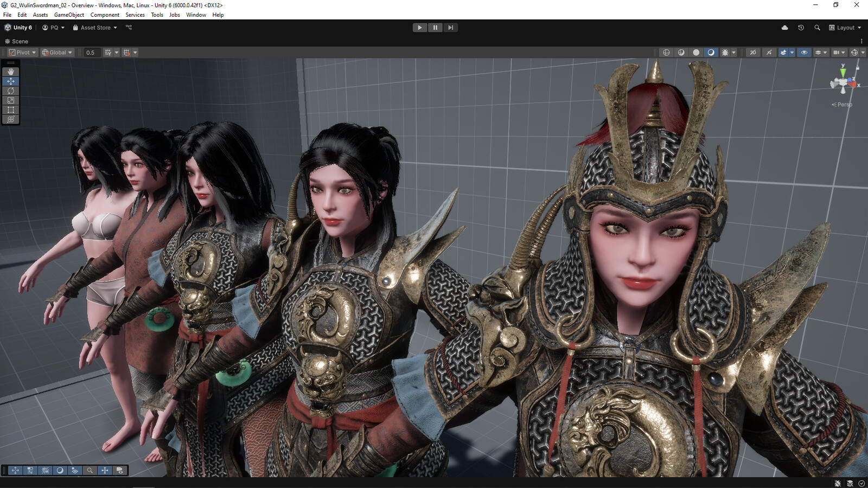Click the Asset Store button

[x=95, y=28]
